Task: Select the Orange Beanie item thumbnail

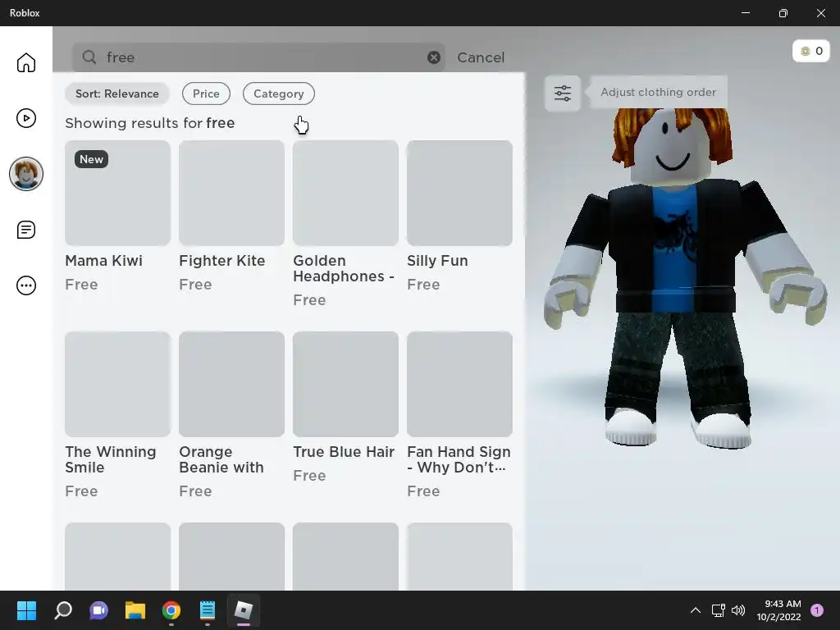Action: (x=231, y=384)
